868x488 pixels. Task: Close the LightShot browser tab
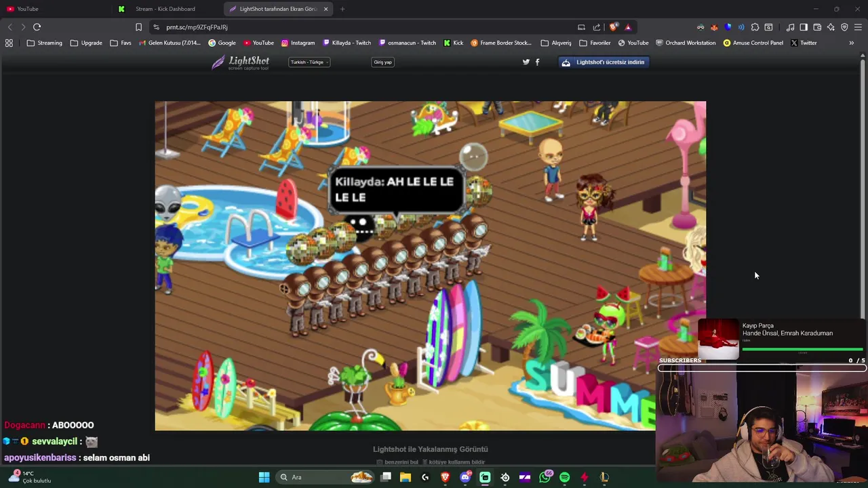pos(325,9)
